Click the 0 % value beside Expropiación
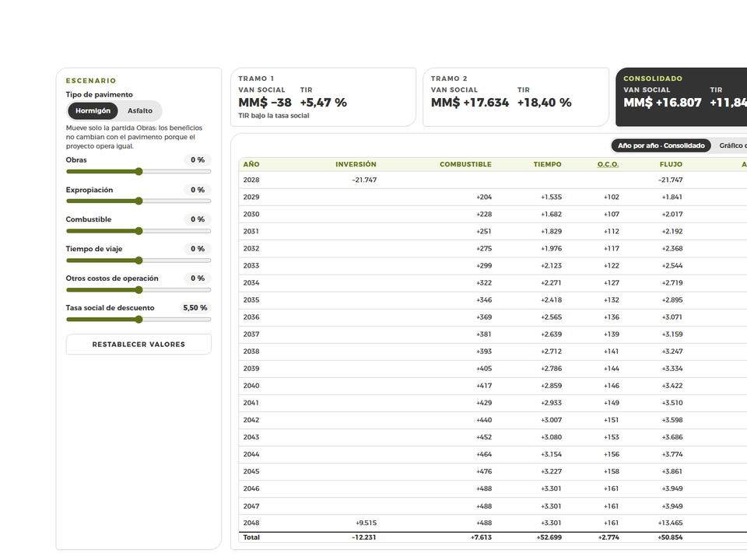 tap(198, 190)
